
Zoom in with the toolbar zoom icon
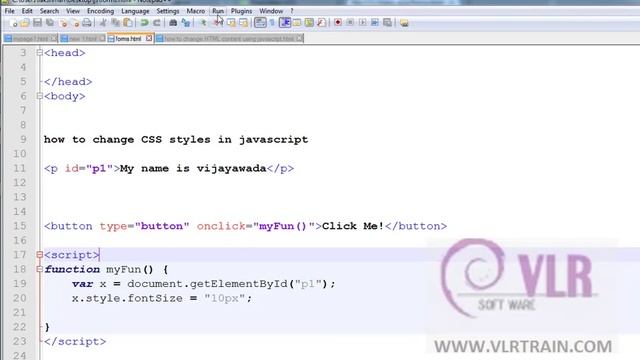[x=203, y=23]
